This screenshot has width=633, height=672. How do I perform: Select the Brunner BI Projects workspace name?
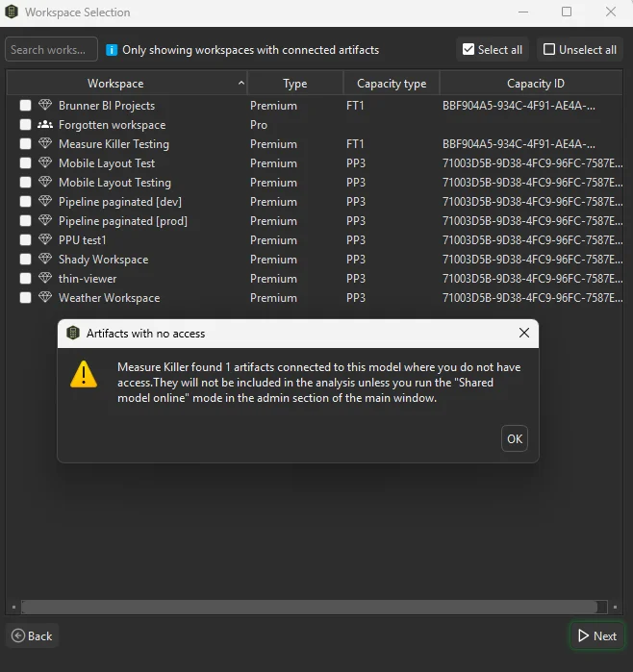tap(107, 106)
